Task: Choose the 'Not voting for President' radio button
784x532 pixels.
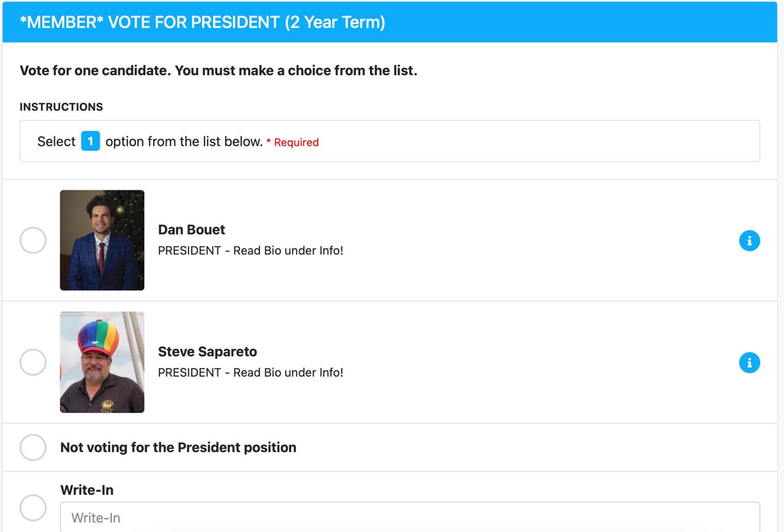Action: tap(33, 447)
